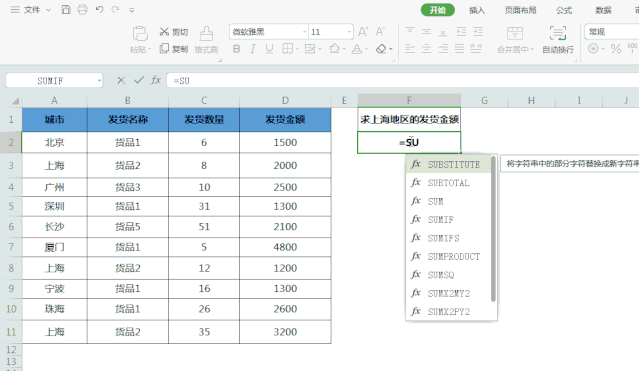Click the currency format icon
This screenshot has width=639, height=371.
point(593,49)
